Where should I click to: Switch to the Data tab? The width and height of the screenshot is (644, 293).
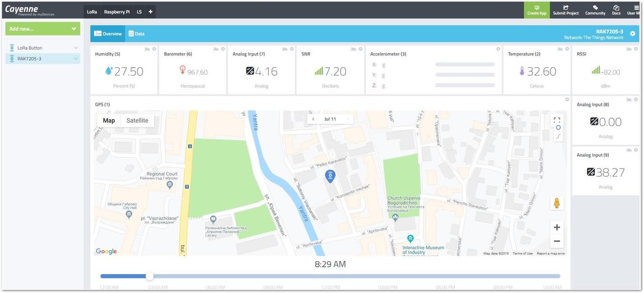tap(136, 34)
